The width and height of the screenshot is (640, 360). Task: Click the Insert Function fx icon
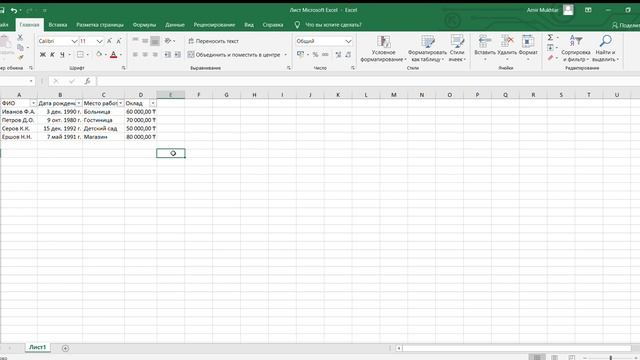tap(87, 81)
